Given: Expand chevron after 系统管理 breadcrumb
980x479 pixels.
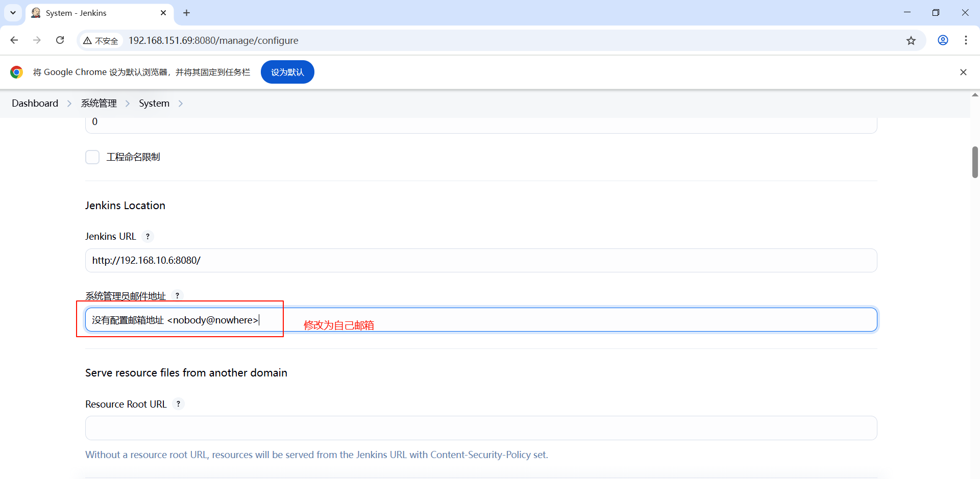Looking at the screenshot, I should click(x=128, y=103).
